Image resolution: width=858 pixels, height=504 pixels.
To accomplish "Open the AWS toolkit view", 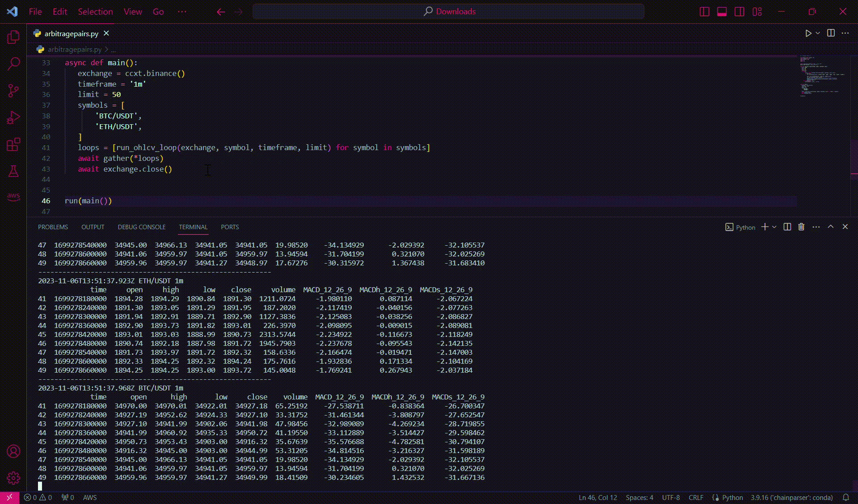I will point(13,197).
